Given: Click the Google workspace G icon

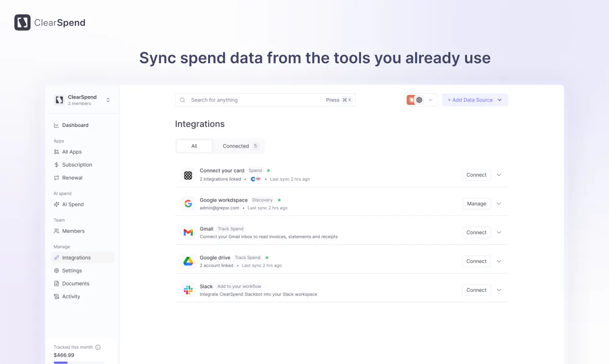Looking at the screenshot, I should point(188,204).
